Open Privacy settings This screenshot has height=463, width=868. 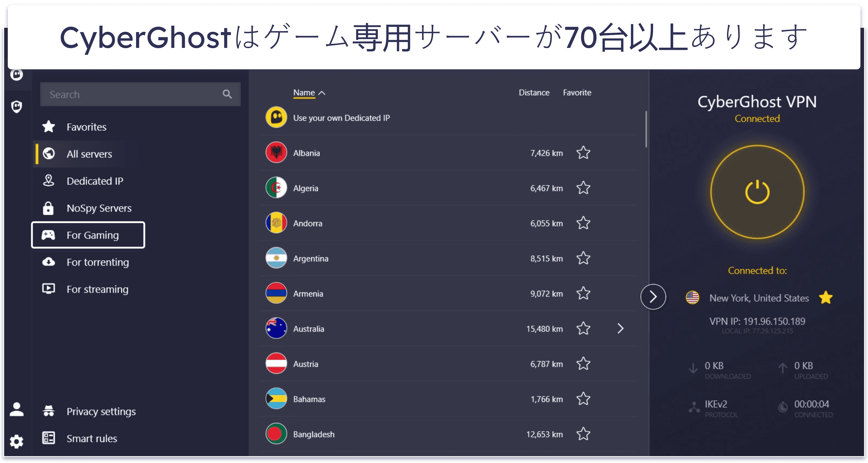101,411
